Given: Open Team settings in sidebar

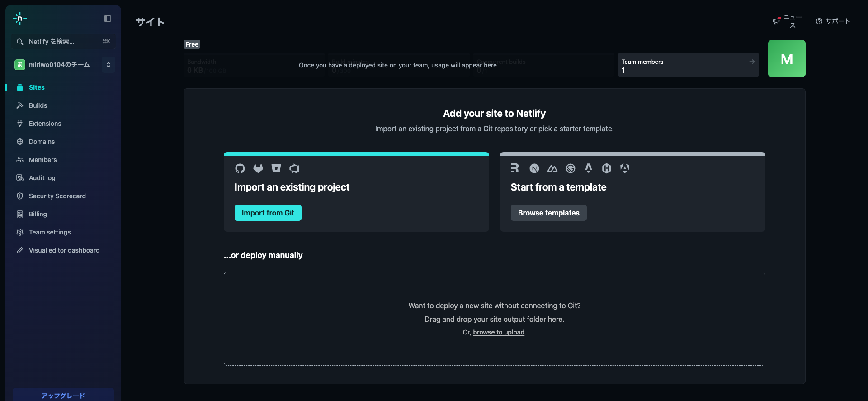Looking at the screenshot, I should click(x=63, y=232).
